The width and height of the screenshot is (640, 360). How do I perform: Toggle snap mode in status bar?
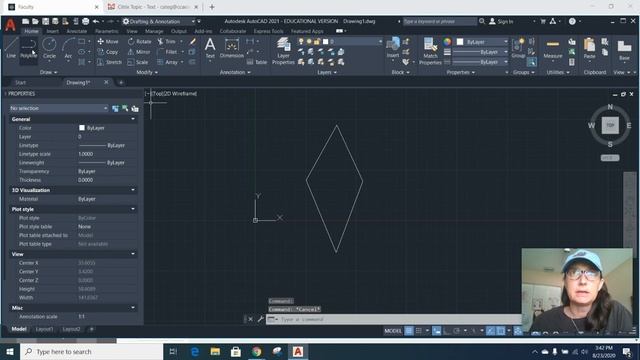pyautogui.click(x=418, y=331)
